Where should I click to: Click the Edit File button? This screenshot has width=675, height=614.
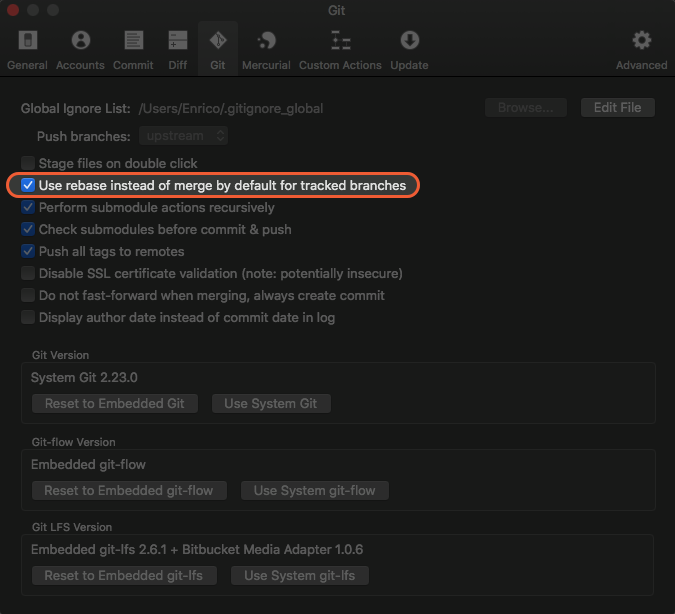(618, 107)
